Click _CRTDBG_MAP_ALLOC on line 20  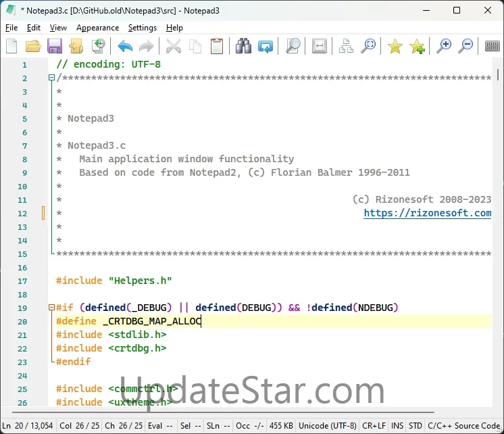coord(152,321)
